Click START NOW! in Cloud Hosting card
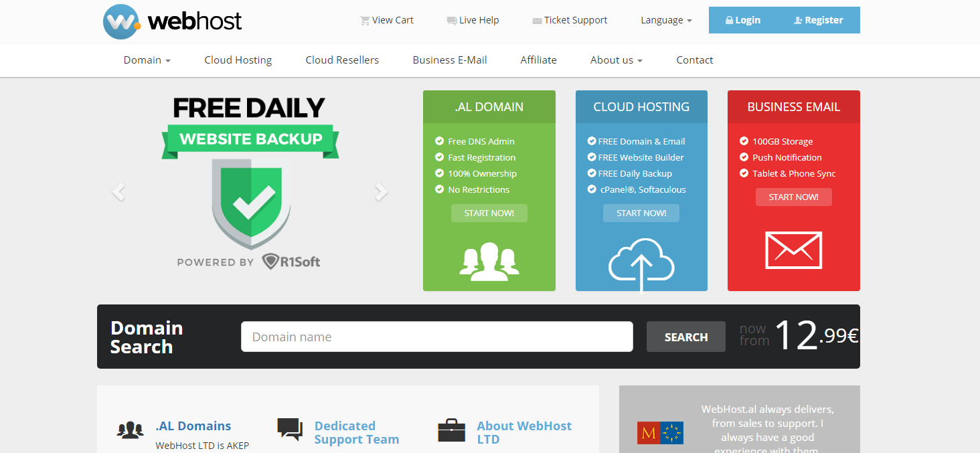The width and height of the screenshot is (980, 453). point(641,213)
